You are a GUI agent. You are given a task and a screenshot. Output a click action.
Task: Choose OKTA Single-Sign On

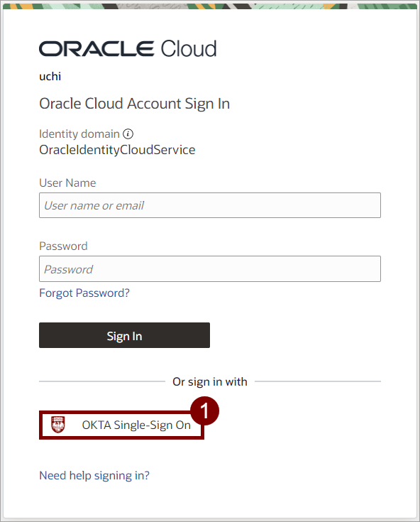[x=121, y=425]
